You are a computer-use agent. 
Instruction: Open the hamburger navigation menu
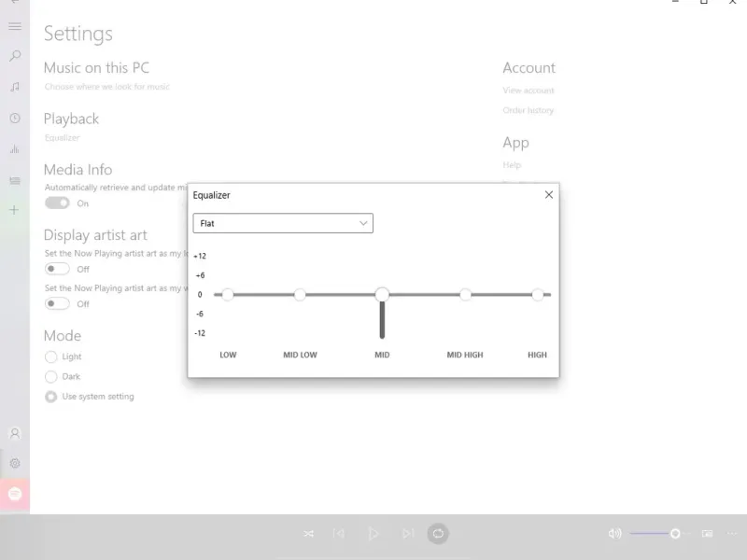coord(15,26)
